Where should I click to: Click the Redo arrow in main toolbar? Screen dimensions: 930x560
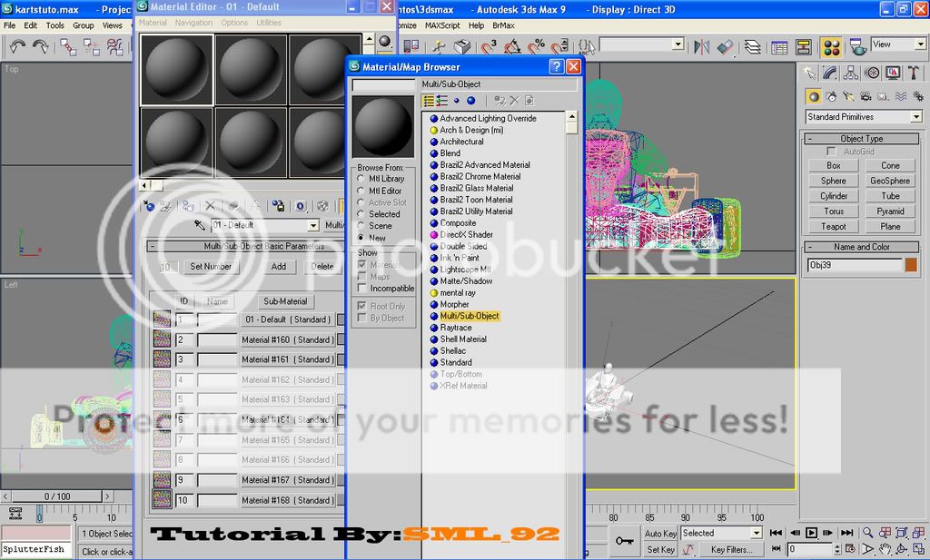[x=41, y=47]
